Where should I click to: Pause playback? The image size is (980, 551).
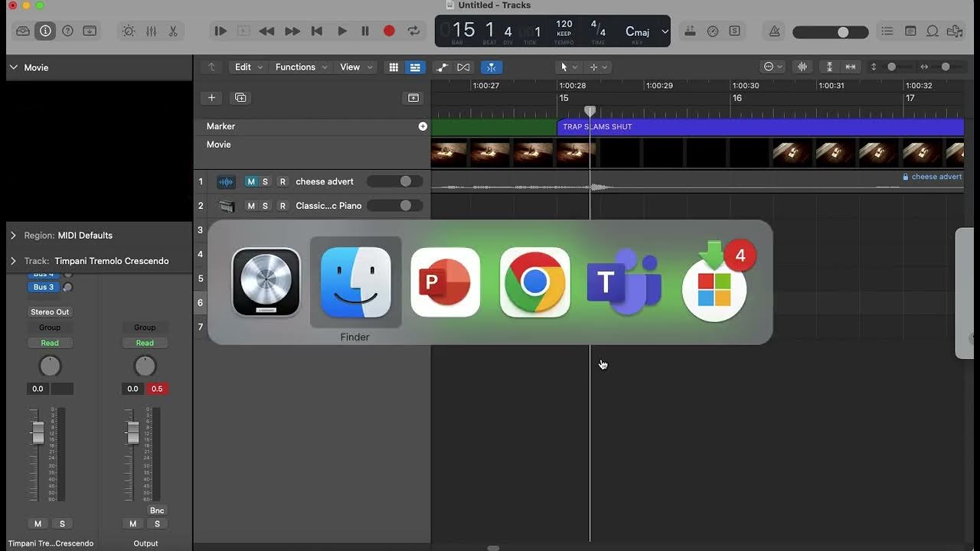click(365, 31)
